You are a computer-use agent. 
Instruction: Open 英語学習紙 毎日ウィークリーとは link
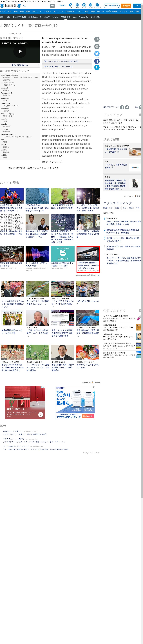67,66
